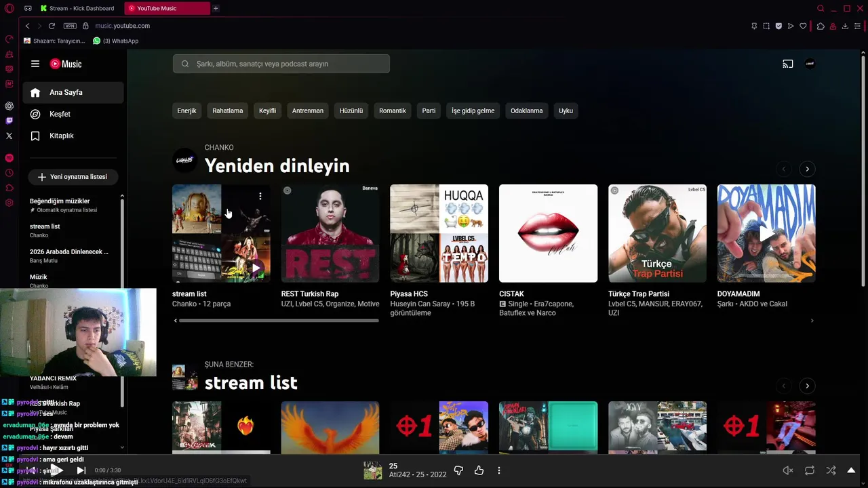Viewport: 868px width, 488px height.
Task: Open the Shazam bookmark
Action: 54,41
